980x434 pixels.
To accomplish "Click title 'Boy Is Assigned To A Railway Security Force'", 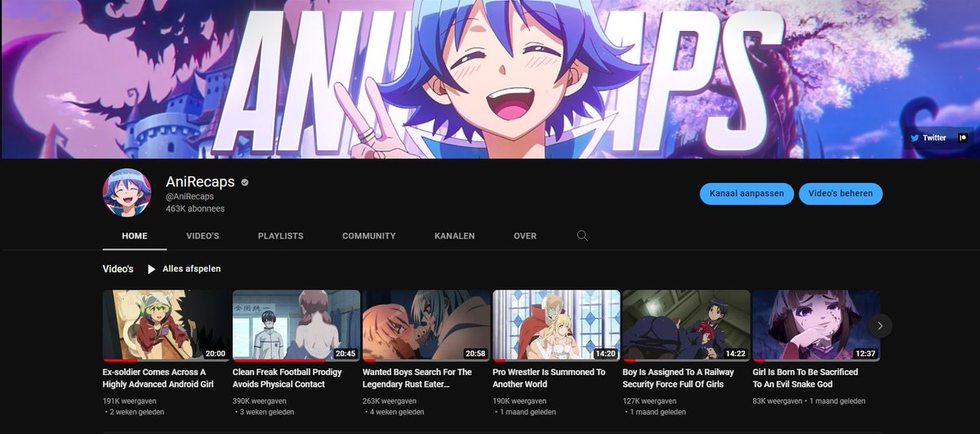I will (x=677, y=378).
